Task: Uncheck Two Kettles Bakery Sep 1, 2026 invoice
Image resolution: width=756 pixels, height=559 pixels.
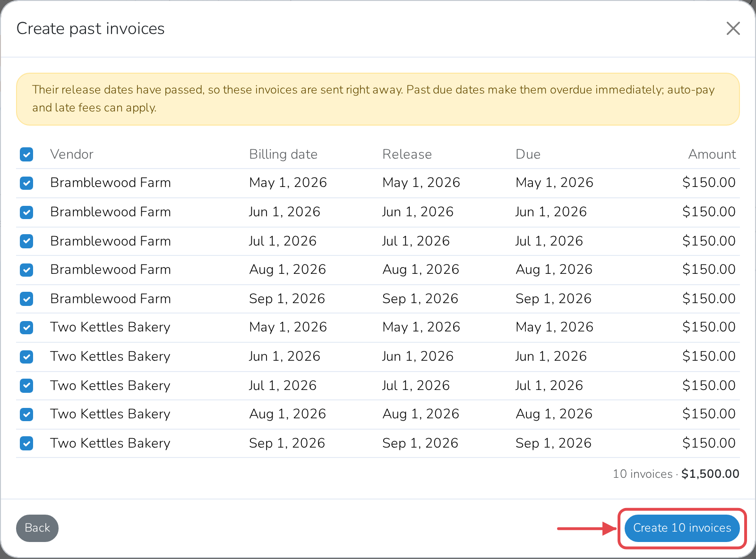Action: (26, 443)
